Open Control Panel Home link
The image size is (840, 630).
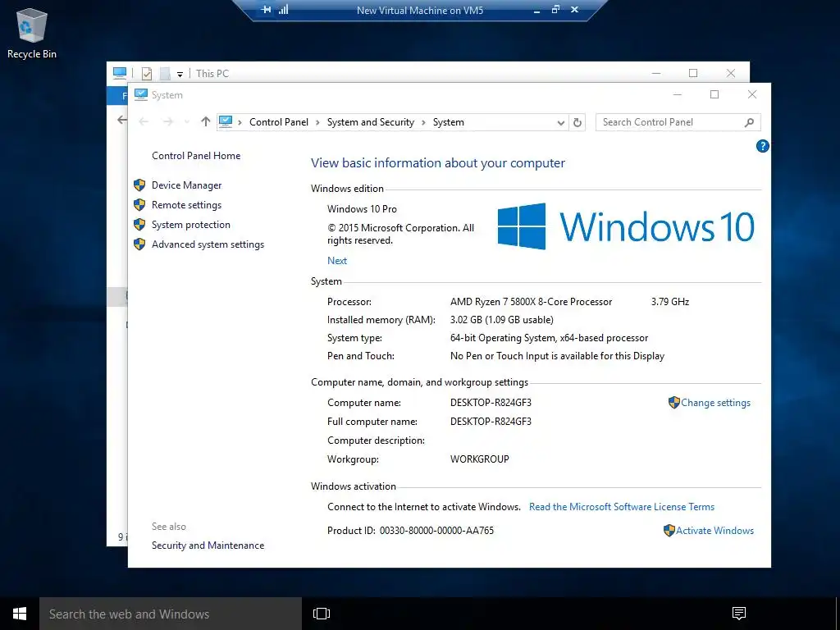[x=196, y=156]
